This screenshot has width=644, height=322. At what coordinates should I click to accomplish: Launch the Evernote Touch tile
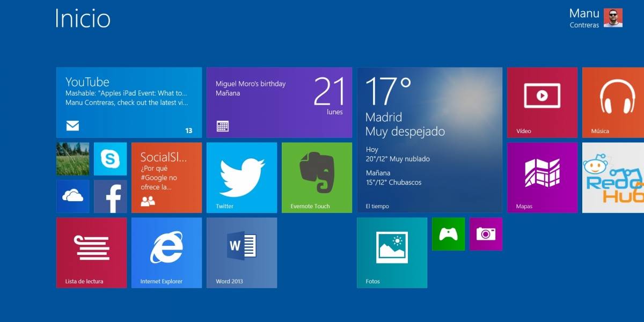point(317,178)
